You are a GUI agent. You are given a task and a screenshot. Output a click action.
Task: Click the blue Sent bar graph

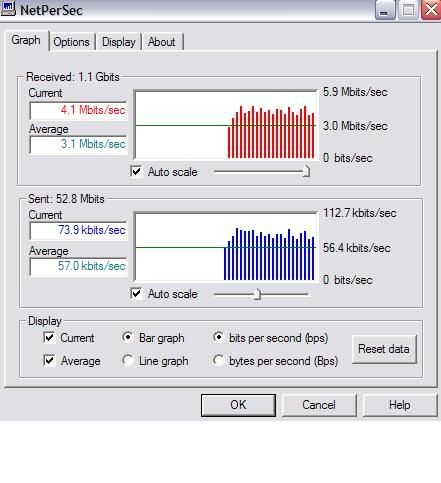pyautogui.click(x=226, y=247)
